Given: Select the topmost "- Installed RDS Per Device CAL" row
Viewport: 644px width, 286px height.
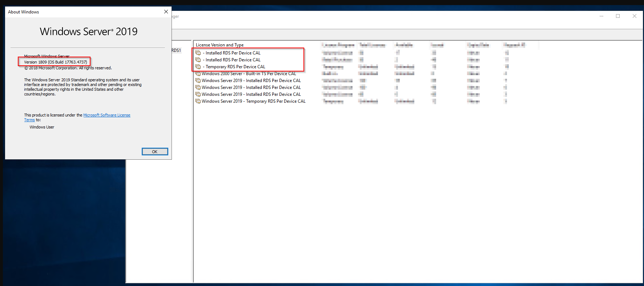Looking at the screenshot, I should 232,53.
